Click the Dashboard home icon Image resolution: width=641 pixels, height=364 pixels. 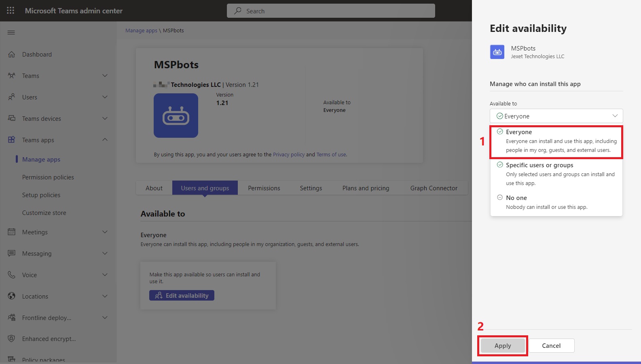click(12, 55)
